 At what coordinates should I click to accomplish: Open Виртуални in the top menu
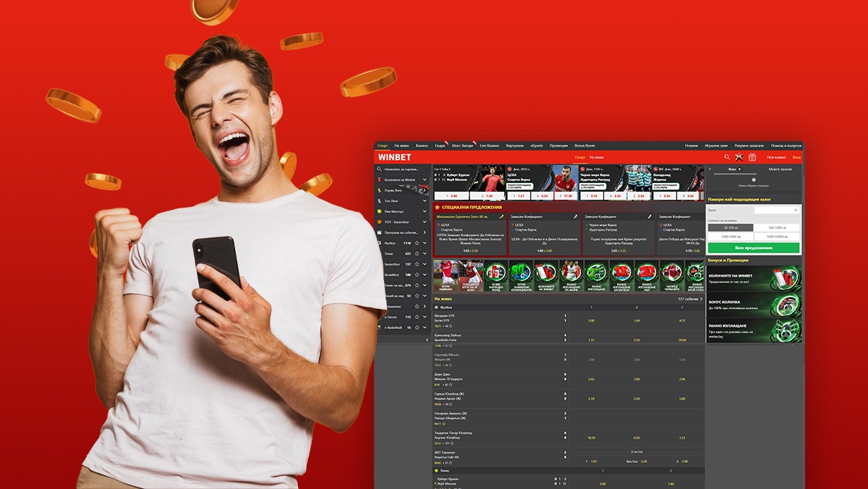(515, 145)
